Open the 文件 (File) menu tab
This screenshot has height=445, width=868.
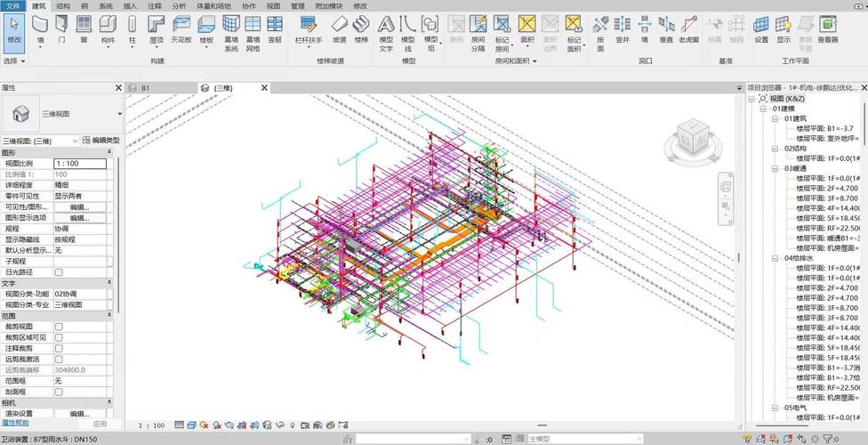pyautogui.click(x=12, y=6)
